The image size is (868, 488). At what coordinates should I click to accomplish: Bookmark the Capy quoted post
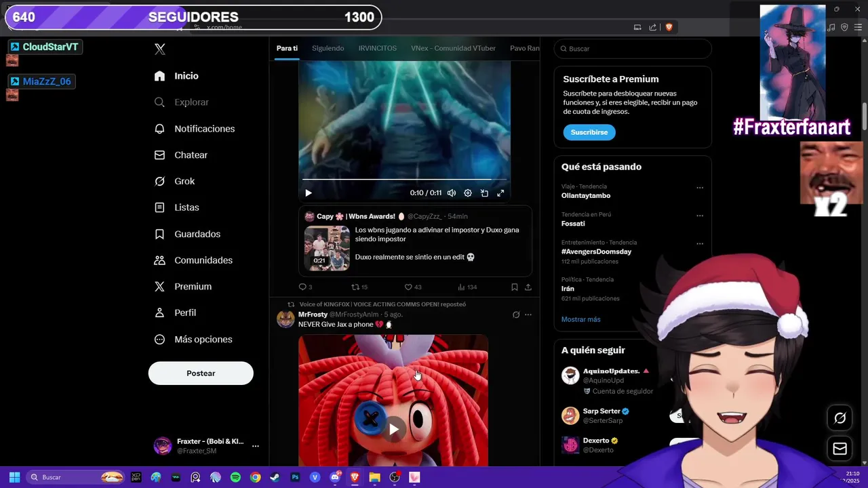pos(515,287)
